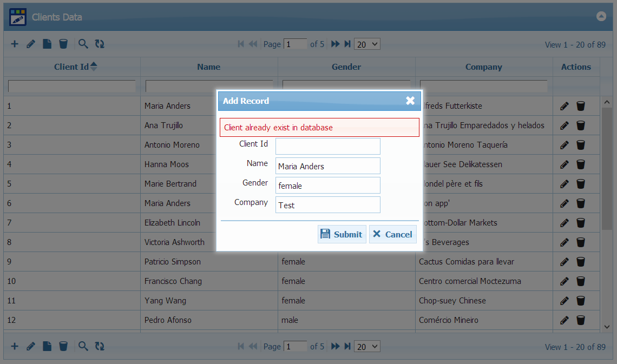Open search using top toolbar magnifier icon
This screenshot has width=617, height=364.
(x=83, y=44)
